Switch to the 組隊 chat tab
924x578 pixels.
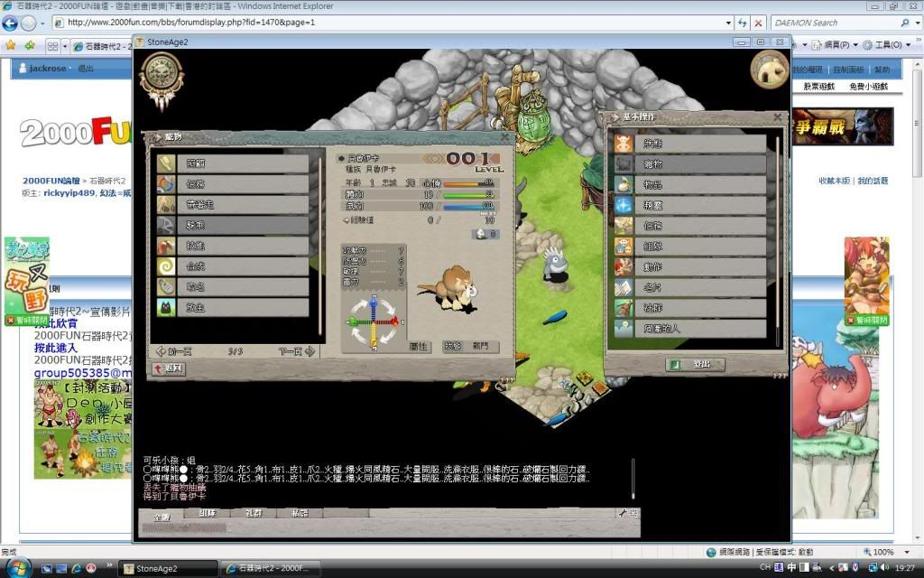coord(208,513)
